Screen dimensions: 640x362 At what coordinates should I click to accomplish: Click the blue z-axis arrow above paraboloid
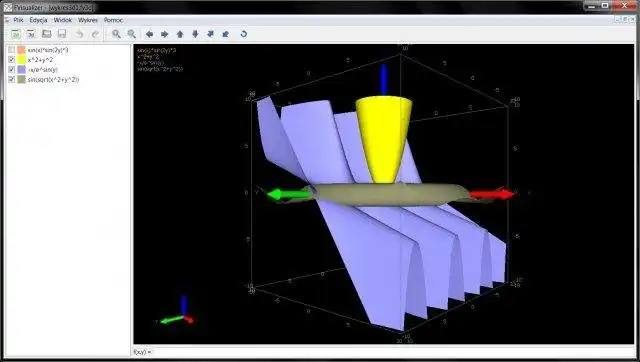pyautogui.click(x=384, y=80)
